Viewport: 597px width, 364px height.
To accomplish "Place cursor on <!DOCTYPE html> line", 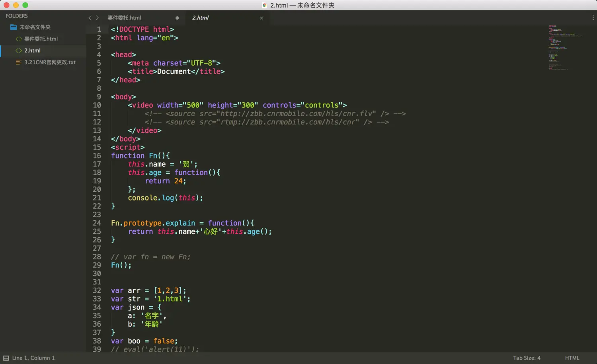I will pos(142,29).
